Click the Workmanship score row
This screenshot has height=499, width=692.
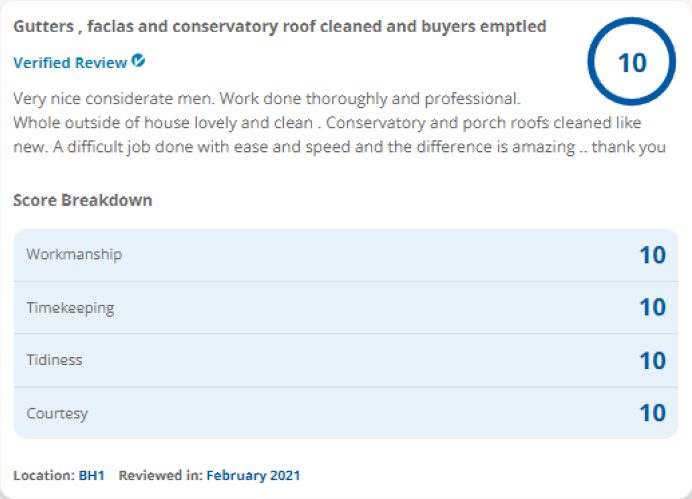pos(346,255)
